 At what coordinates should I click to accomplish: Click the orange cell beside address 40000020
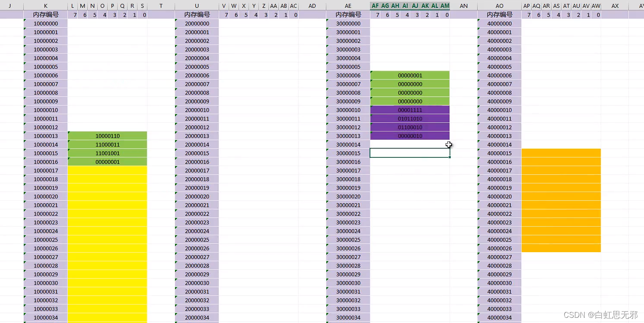click(561, 196)
